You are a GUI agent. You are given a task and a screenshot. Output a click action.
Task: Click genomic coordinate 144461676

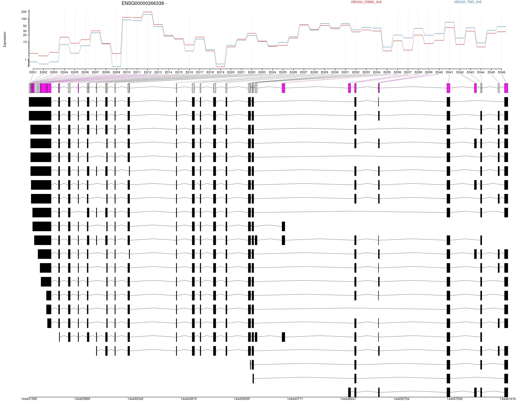tap(508, 399)
